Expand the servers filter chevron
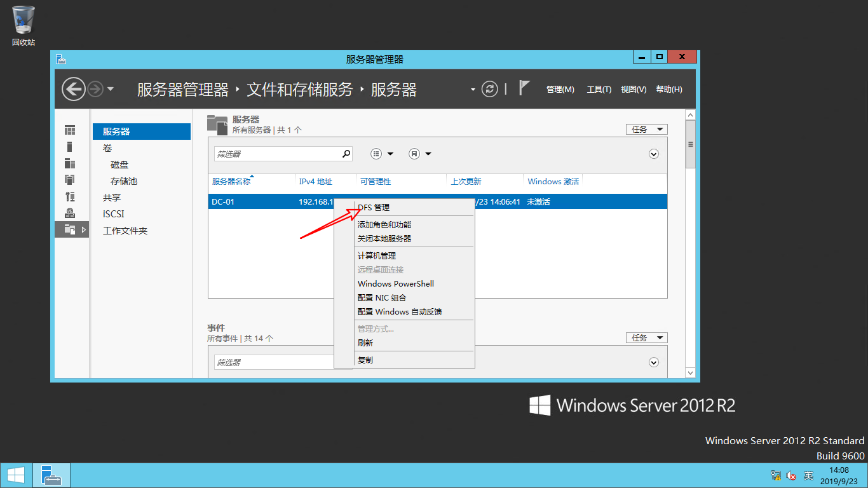This screenshot has width=868, height=488. [654, 154]
